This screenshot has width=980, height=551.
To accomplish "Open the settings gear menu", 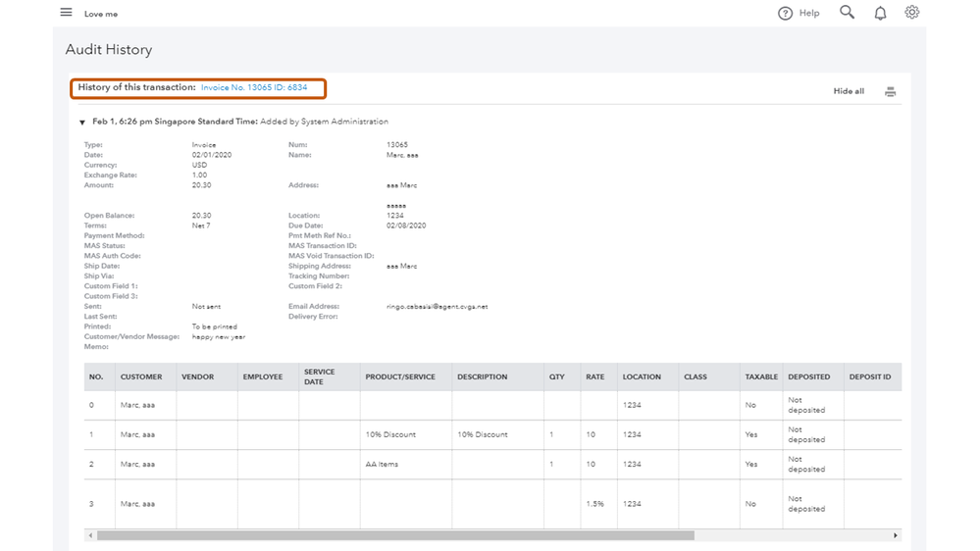I will click(x=912, y=13).
